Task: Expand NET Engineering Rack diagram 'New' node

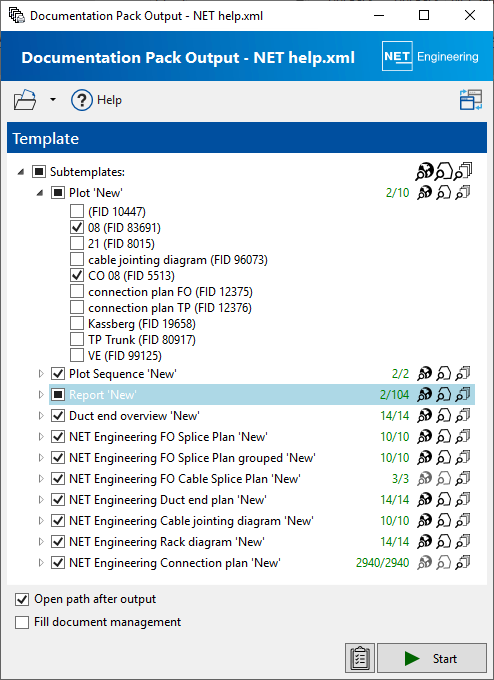Action: 41,542
